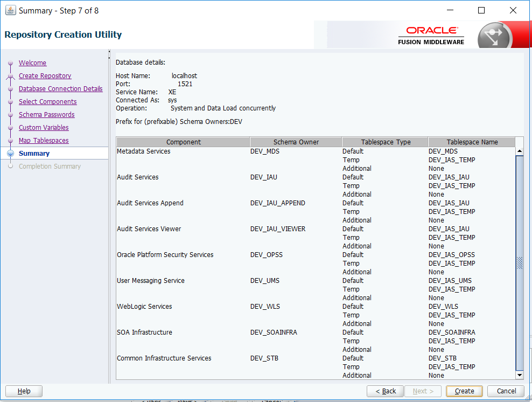Click the Oracle logo in the banner
The width and height of the screenshot is (532, 402).
click(431, 31)
